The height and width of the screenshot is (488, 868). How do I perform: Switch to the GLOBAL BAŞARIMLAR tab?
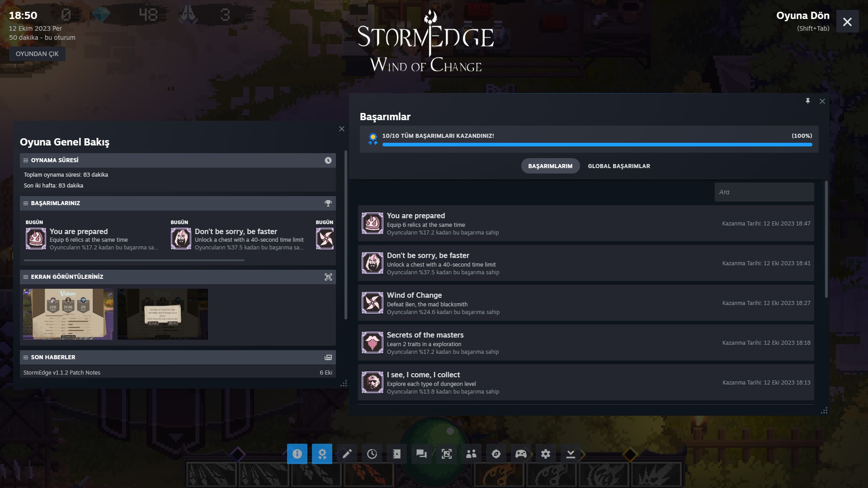pos(618,166)
